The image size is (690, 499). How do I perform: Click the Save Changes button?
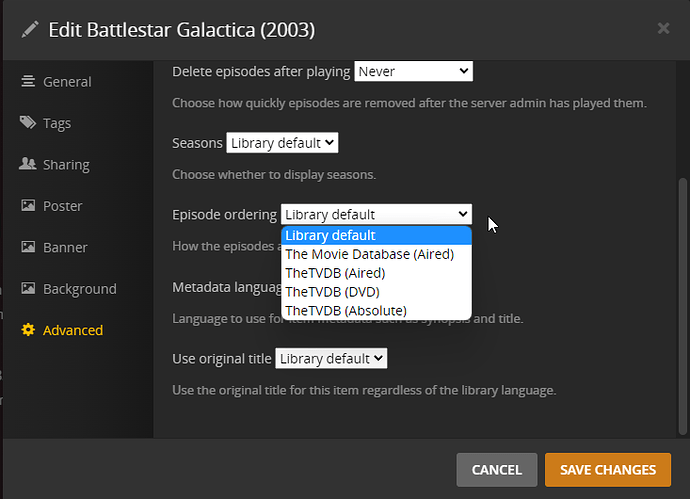(x=608, y=470)
